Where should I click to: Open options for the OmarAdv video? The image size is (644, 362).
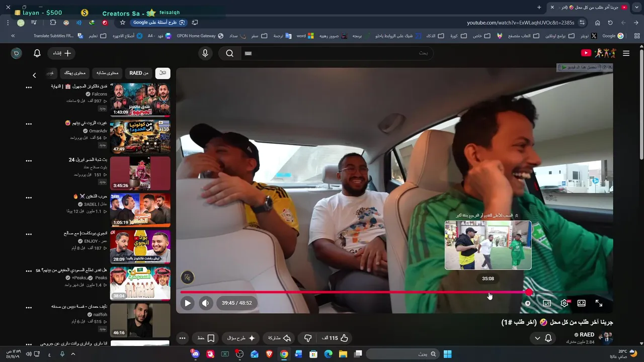[29, 124]
